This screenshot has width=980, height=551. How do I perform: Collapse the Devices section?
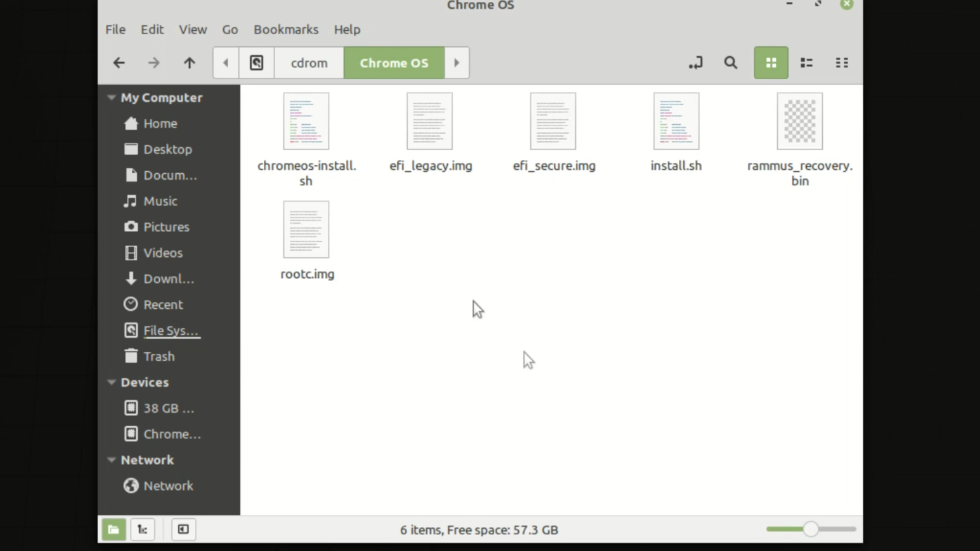(111, 382)
